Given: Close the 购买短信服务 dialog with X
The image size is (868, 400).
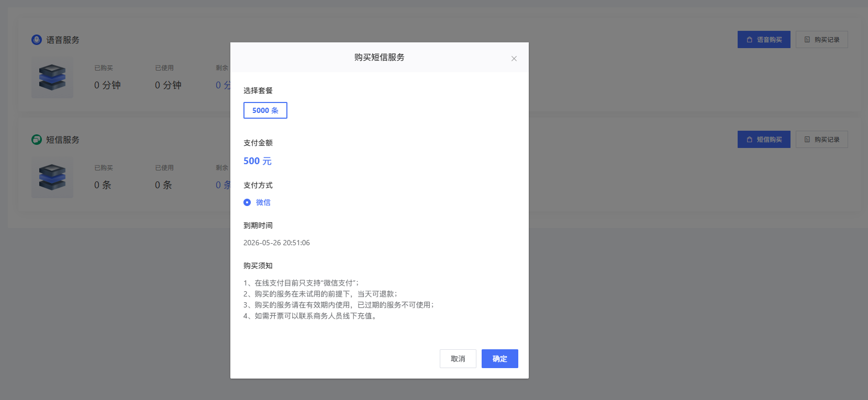Looking at the screenshot, I should (514, 59).
